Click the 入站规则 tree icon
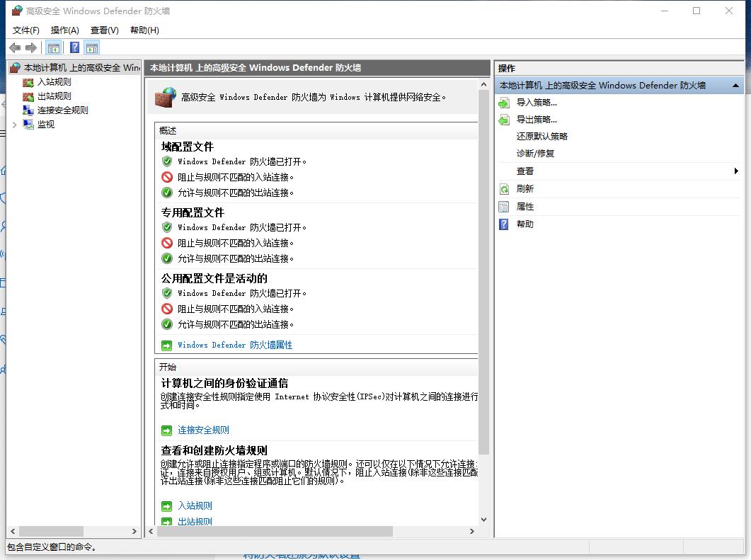The image size is (751, 560). coord(28,82)
